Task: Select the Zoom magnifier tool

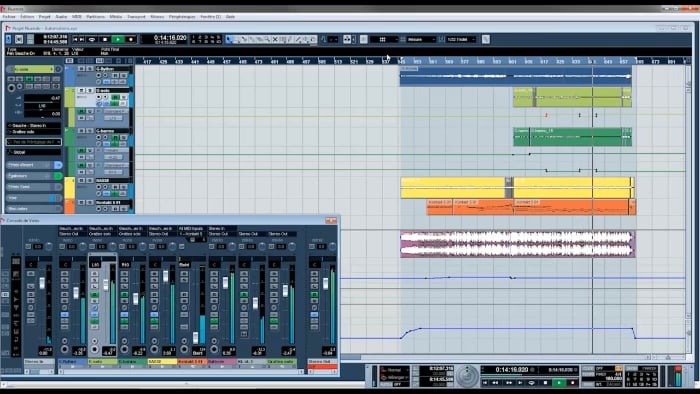Action: pos(267,39)
